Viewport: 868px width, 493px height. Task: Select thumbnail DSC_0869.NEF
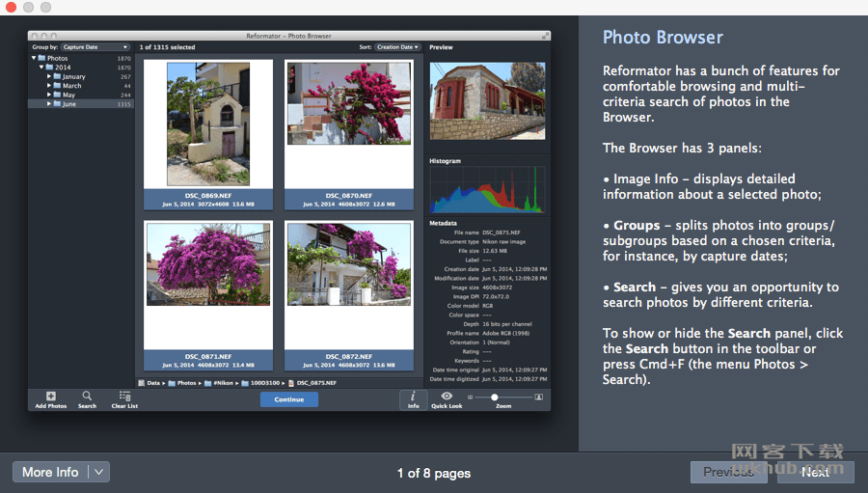(208, 135)
